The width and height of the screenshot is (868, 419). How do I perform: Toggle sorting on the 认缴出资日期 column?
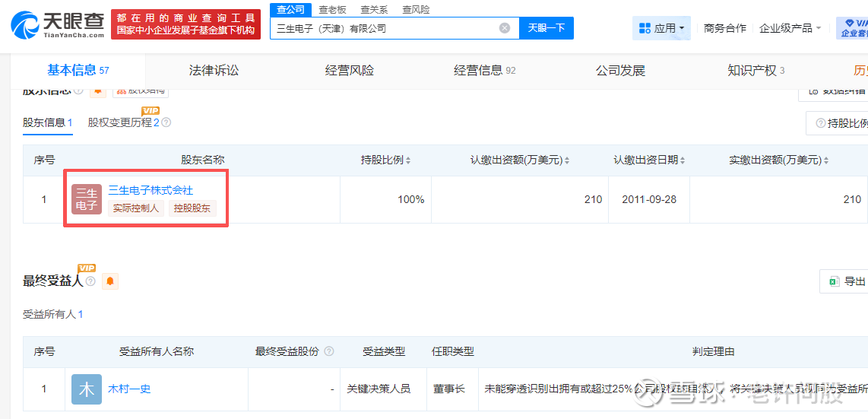pos(684,160)
